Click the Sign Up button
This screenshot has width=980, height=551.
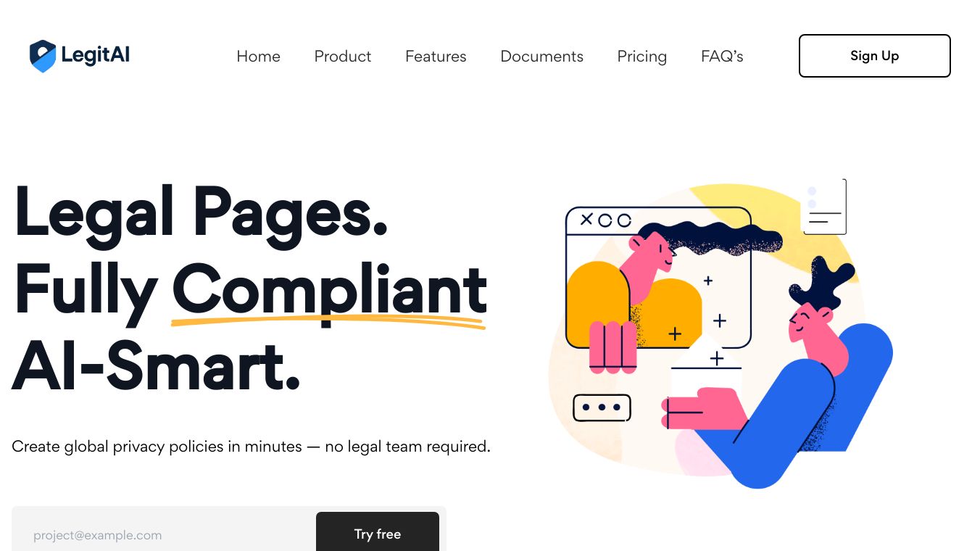point(874,56)
